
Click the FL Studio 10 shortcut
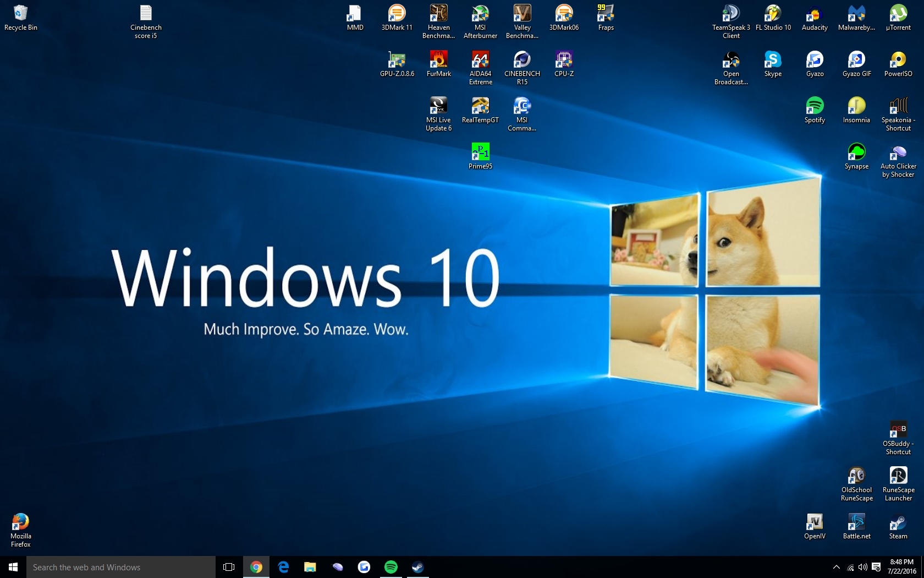tap(773, 18)
